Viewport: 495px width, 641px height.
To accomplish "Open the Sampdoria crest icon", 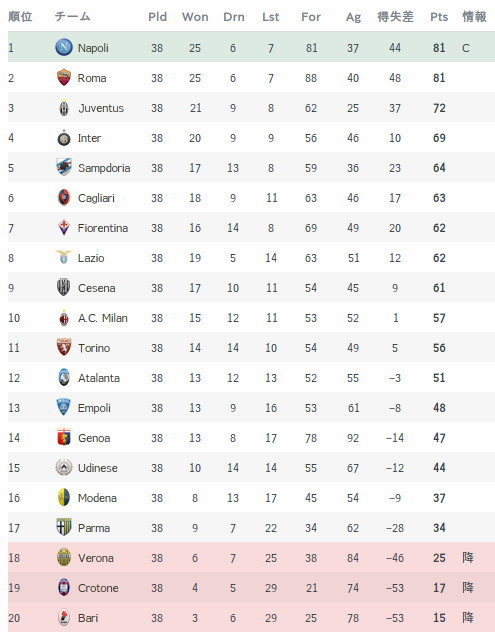I will (x=64, y=168).
